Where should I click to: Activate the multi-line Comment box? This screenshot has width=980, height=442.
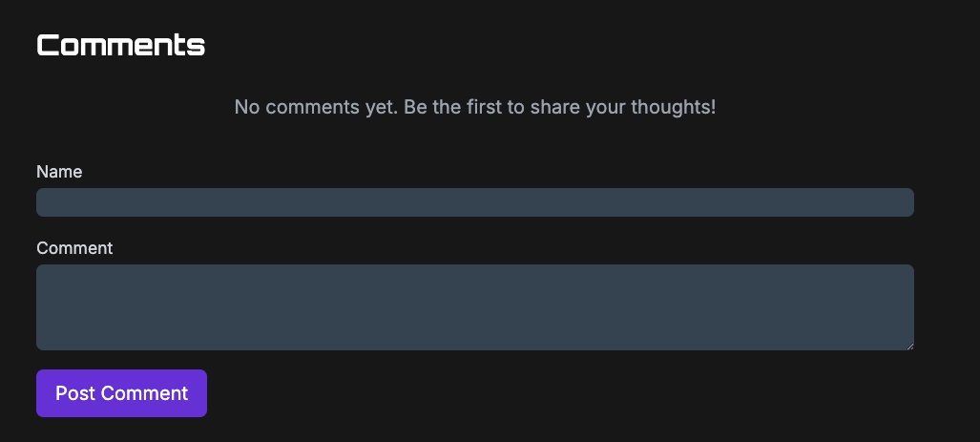474,307
